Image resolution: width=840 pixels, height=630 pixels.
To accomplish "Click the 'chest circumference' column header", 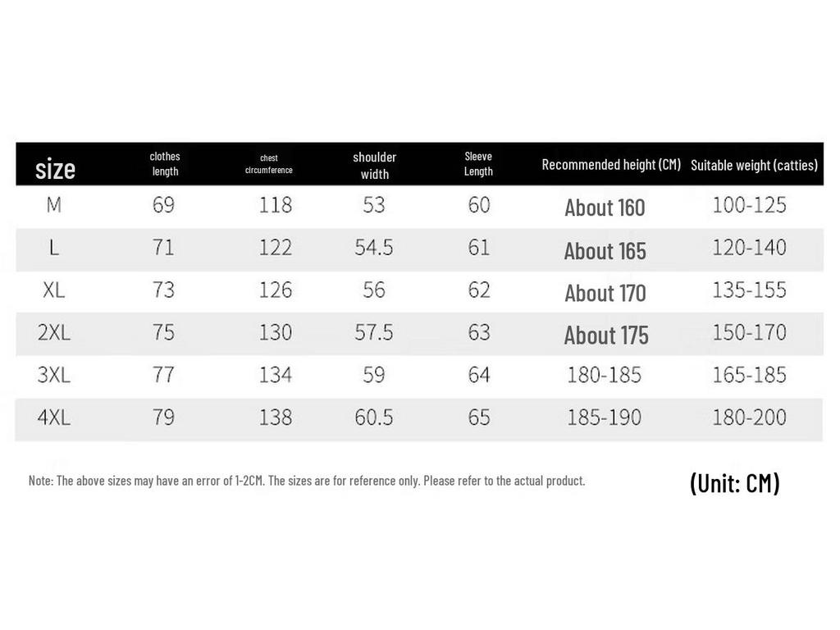I will click(269, 164).
